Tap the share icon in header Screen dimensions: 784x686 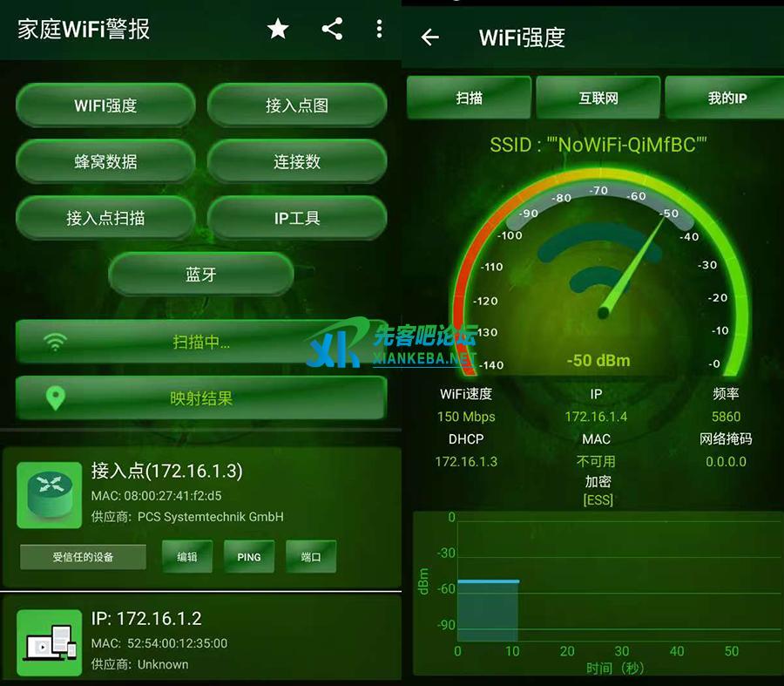click(x=332, y=29)
